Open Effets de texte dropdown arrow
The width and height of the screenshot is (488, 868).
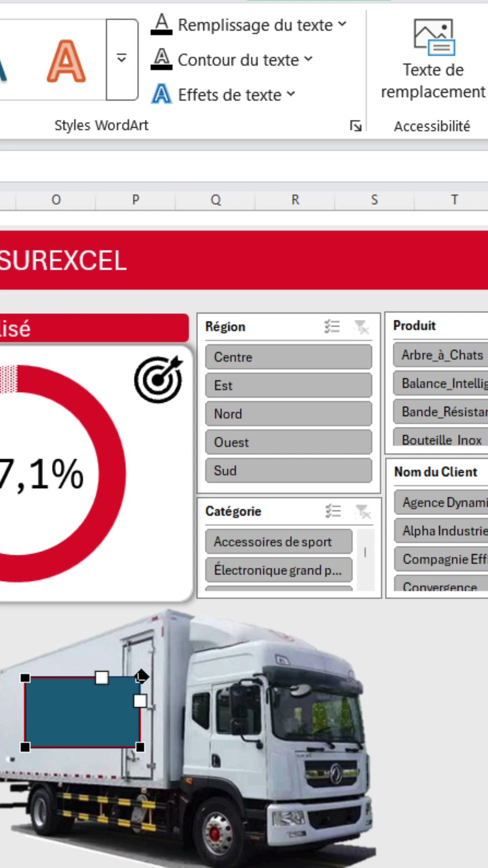[x=291, y=94]
